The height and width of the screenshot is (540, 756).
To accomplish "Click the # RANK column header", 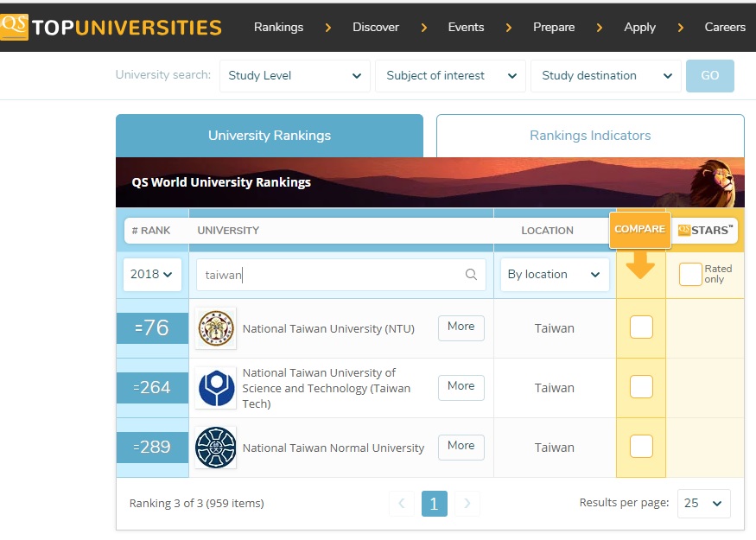I will tap(151, 231).
